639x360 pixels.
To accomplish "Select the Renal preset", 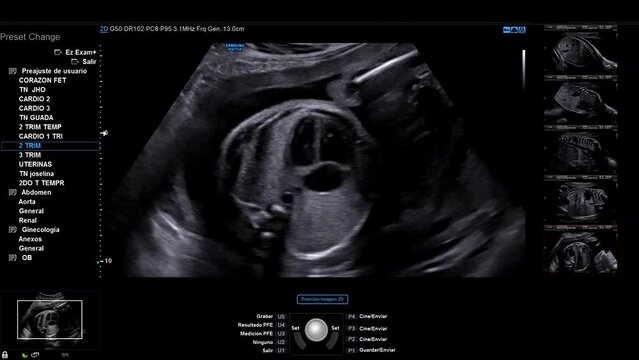I will point(28,221).
